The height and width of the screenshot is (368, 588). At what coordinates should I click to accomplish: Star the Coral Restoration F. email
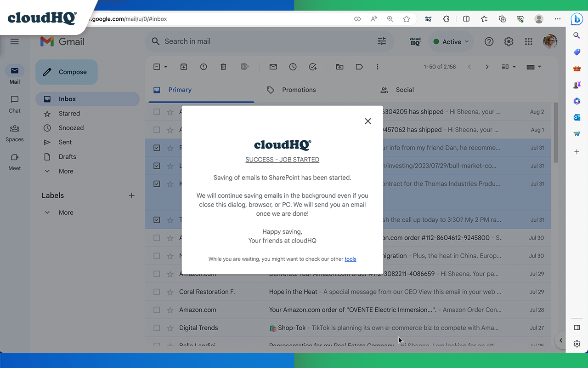tap(170, 292)
